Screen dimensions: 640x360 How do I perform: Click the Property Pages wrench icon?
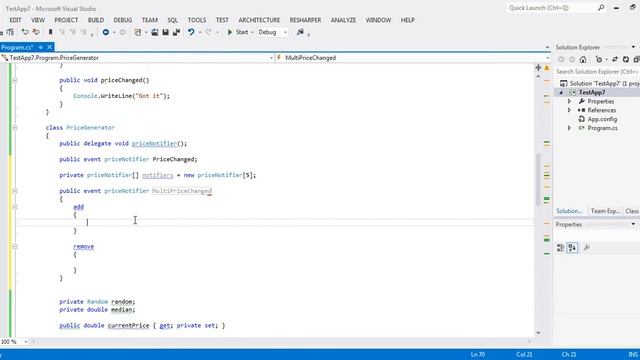(587, 248)
